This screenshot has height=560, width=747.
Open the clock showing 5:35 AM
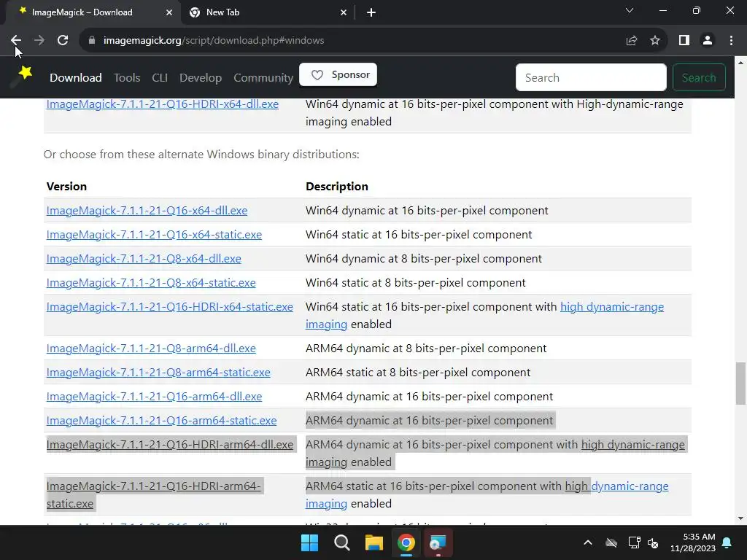pos(693,542)
